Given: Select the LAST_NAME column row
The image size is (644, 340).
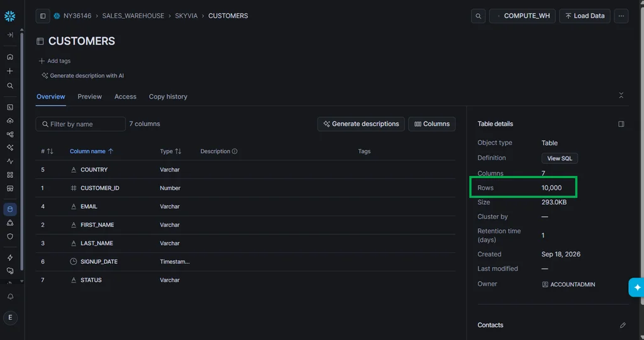Looking at the screenshot, I should (245, 243).
